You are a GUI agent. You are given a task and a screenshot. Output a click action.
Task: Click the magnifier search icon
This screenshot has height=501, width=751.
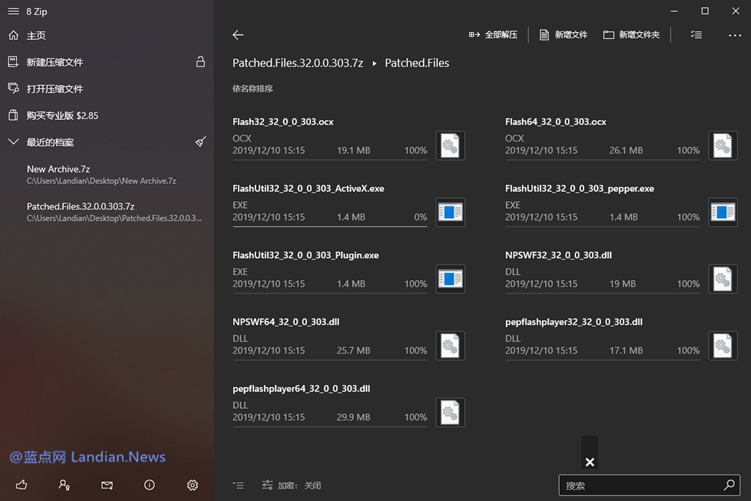729,485
